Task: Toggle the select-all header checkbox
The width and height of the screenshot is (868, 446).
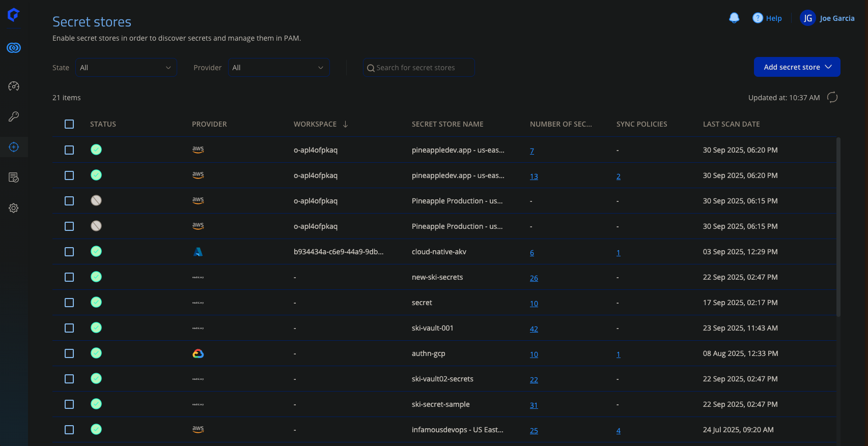Action: (x=69, y=124)
